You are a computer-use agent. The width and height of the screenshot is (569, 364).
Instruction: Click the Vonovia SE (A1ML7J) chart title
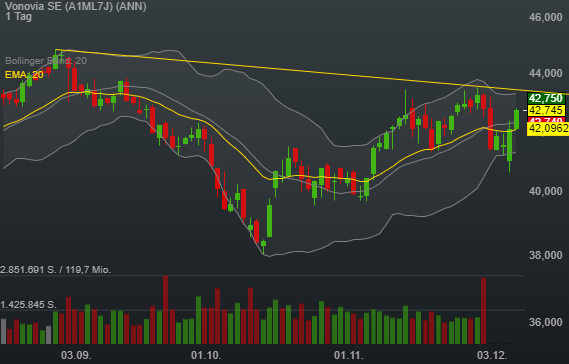pos(76,6)
